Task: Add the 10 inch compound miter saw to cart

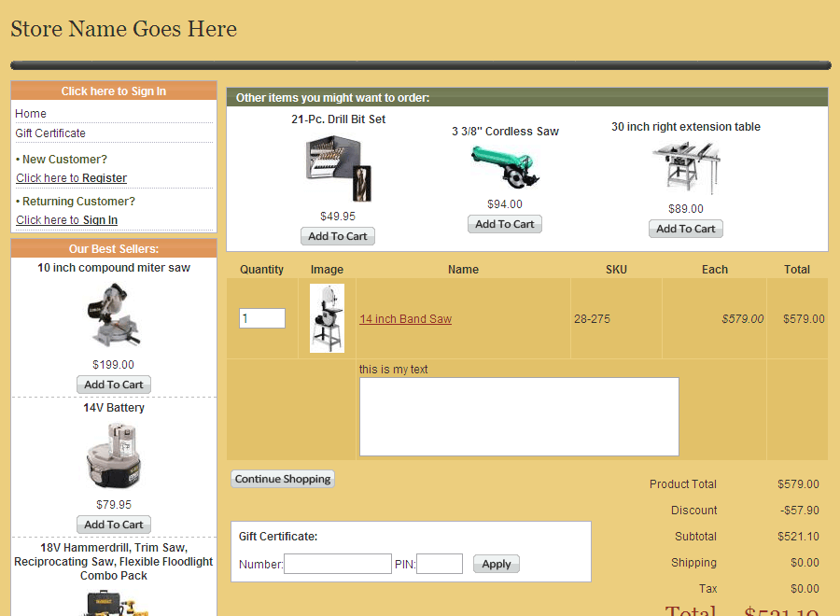Action: pos(114,385)
